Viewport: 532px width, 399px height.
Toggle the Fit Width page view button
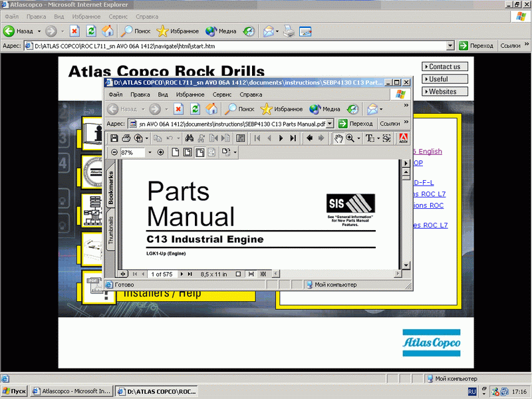199,152
